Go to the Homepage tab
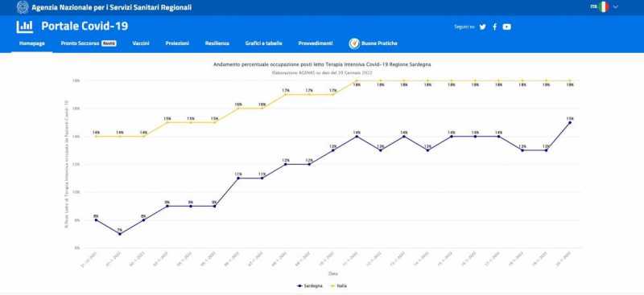The width and height of the screenshot is (644, 295). (32, 43)
